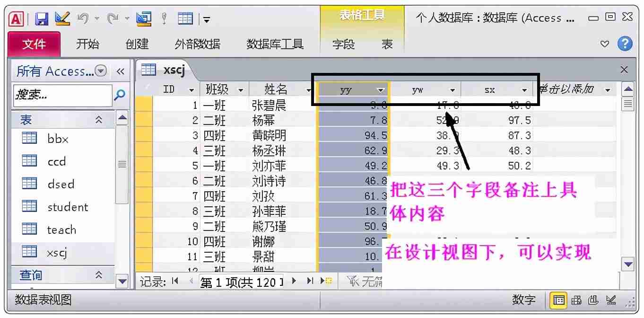
Task: Open the sx column filter dropdown
Action: pyautogui.click(x=524, y=89)
